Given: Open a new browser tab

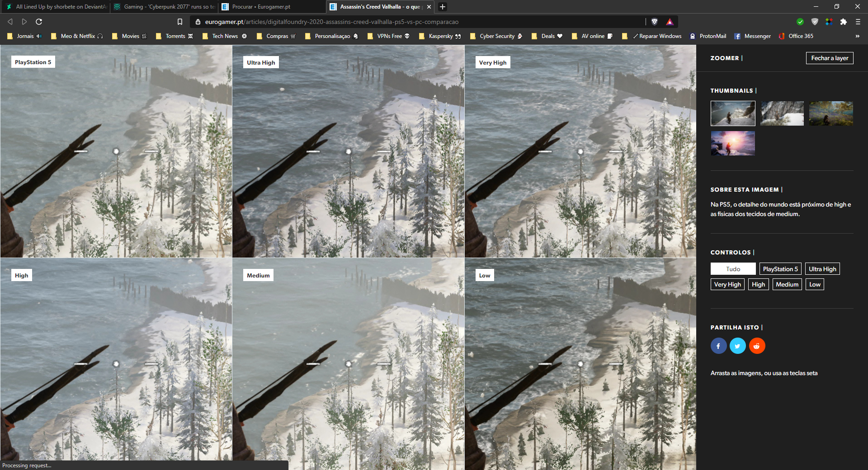Looking at the screenshot, I should tap(443, 7).
